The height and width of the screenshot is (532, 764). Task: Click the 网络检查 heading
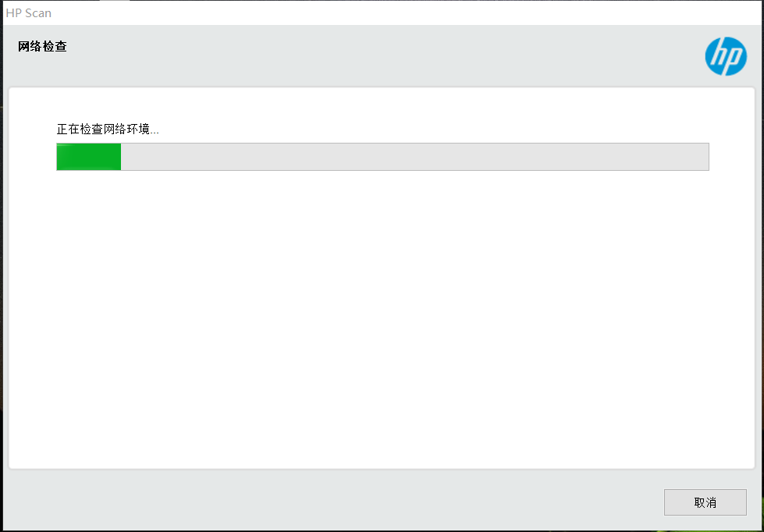42,46
